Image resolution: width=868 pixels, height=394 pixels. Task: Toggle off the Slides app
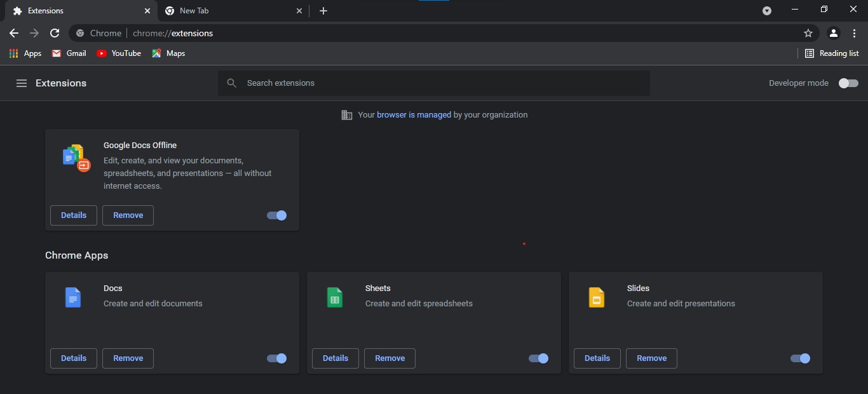(801, 358)
